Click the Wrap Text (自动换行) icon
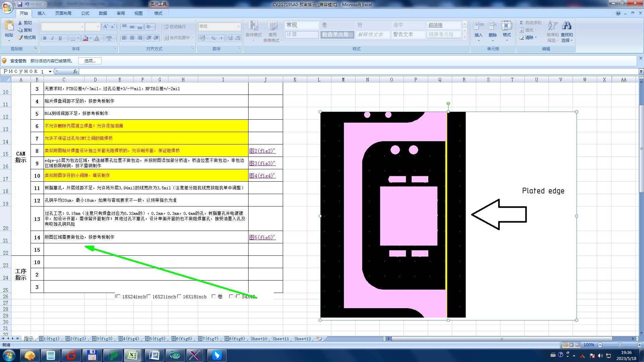 pos(166,27)
